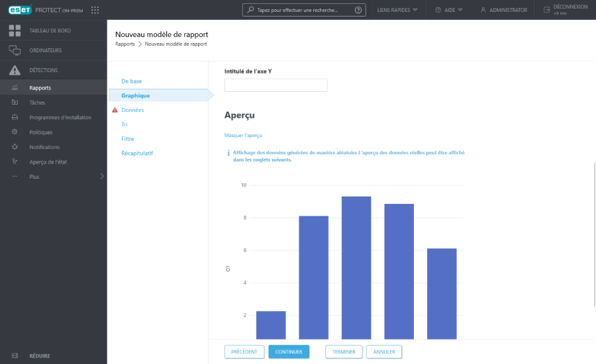Click the tallest bar in preview chart
This screenshot has height=364, width=596.
(356, 268)
